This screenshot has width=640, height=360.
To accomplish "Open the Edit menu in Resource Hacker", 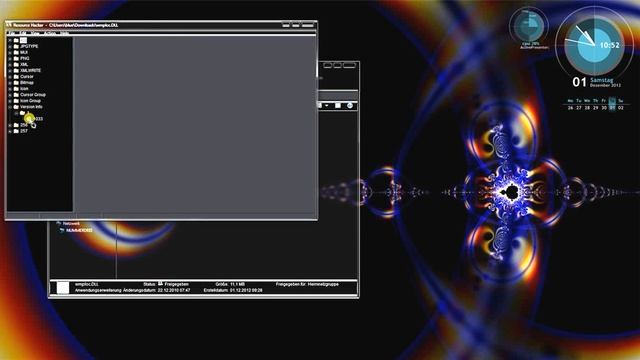I will (22, 33).
